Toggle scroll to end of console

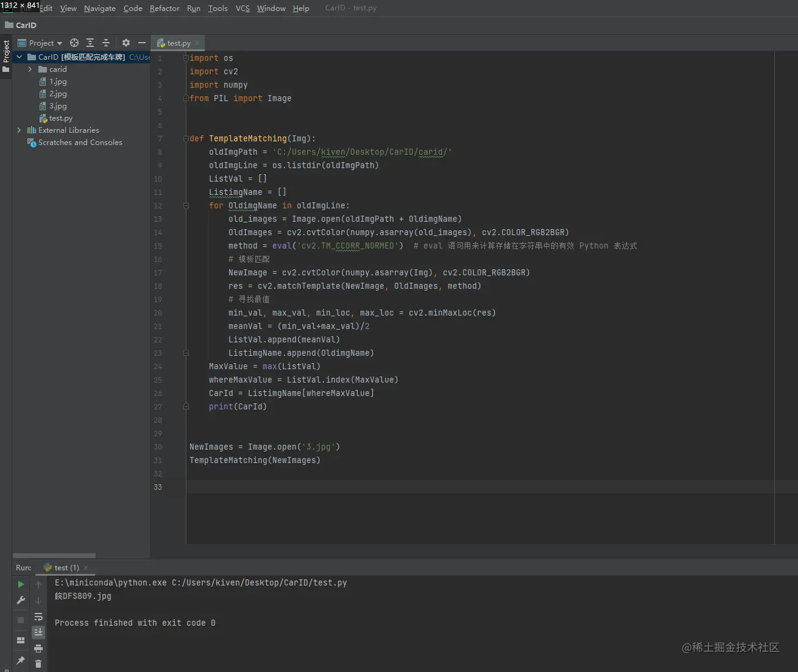38,632
